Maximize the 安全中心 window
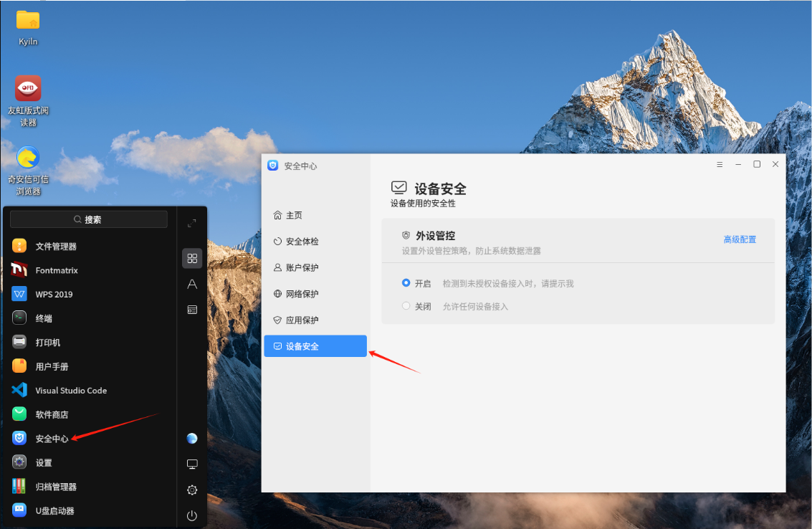The width and height of the screenshot is (812, 529). 757,164
